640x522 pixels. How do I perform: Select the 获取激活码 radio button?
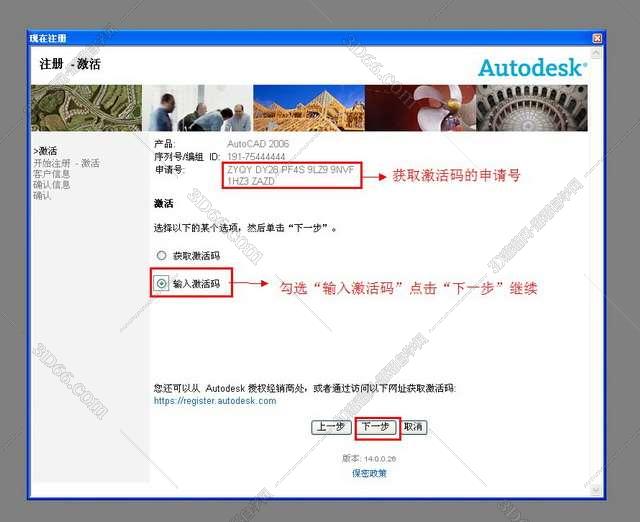(161, 256)
